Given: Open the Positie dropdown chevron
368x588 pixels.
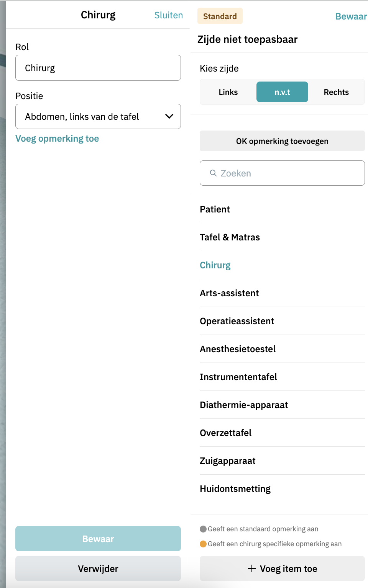Looking at the screenshot, I should point(169,116).
